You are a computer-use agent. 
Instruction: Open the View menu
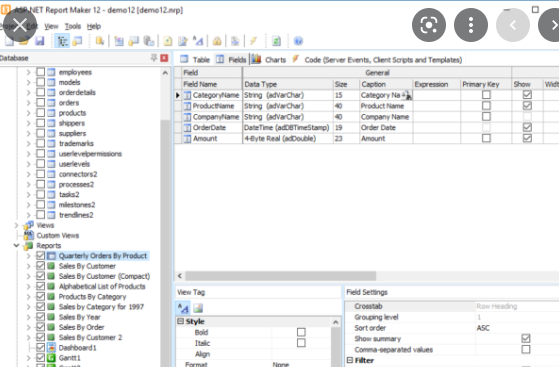(x=51, y=26)
